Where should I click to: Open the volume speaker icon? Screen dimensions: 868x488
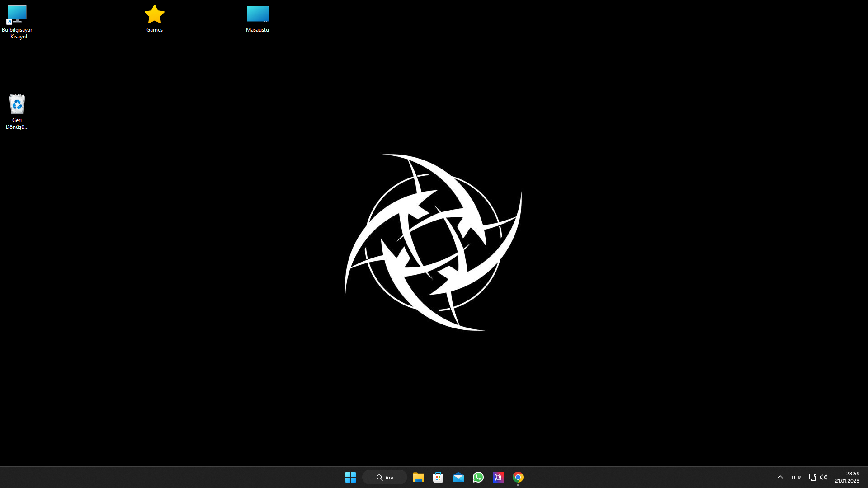click(824, 477)
